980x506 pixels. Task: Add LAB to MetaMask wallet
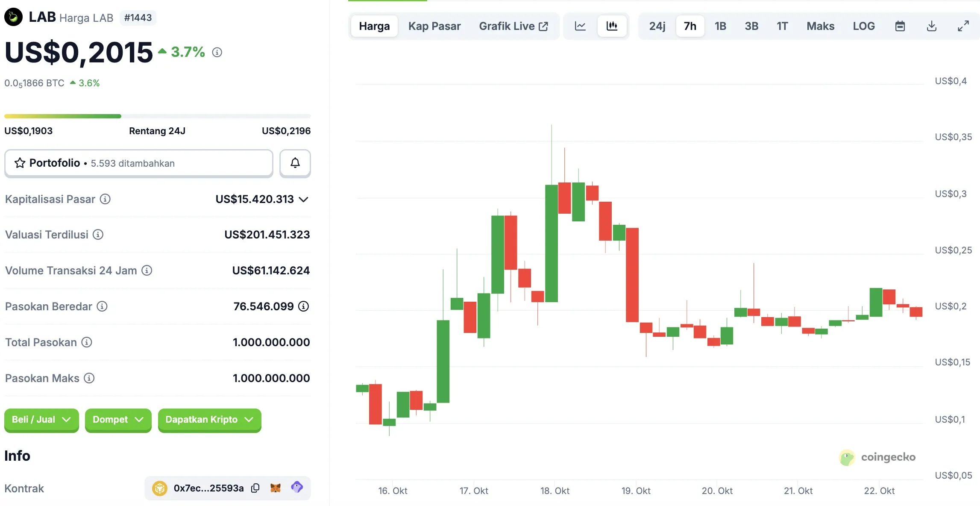coord(276,487)
